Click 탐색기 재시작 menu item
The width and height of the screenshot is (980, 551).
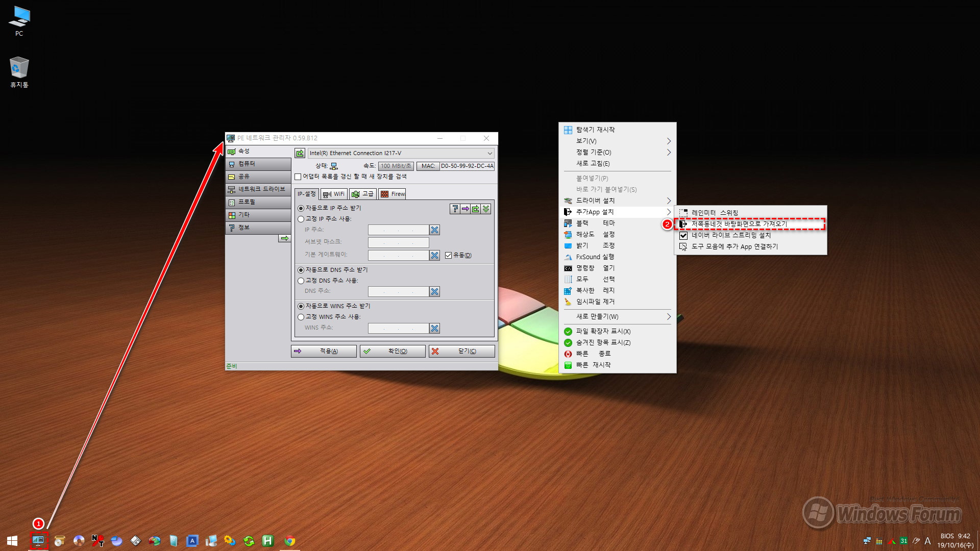pos(618,130)
